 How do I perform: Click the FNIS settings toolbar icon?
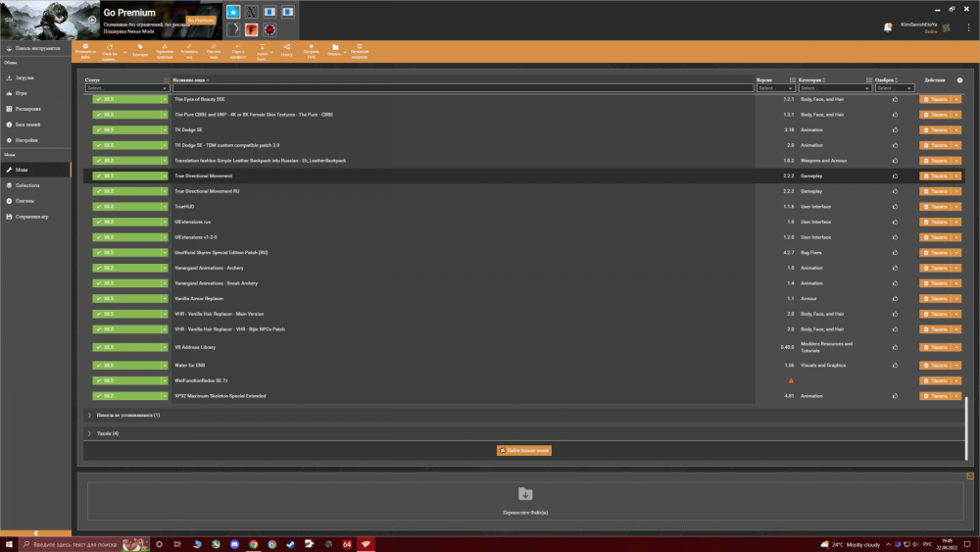(x=312, y=51)
